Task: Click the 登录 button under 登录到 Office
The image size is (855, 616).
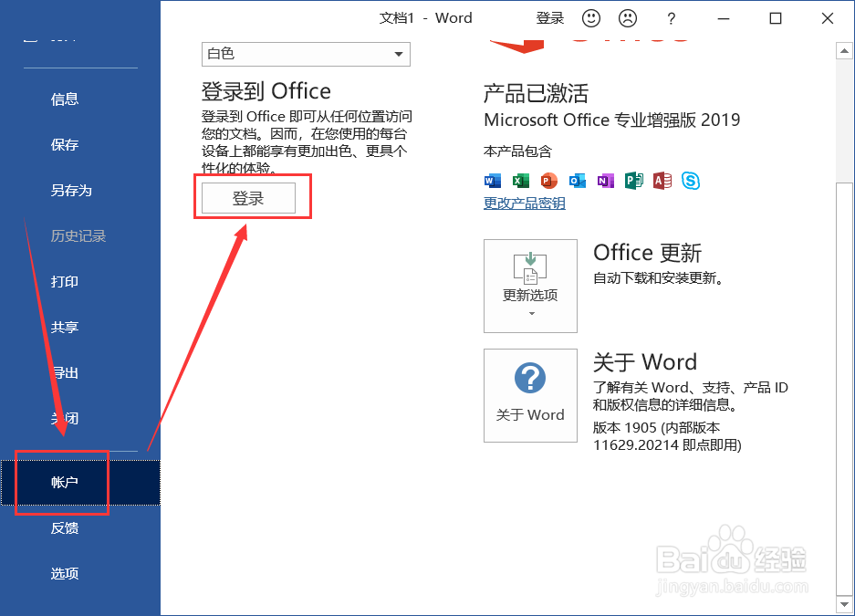Action: click(248, 198)
